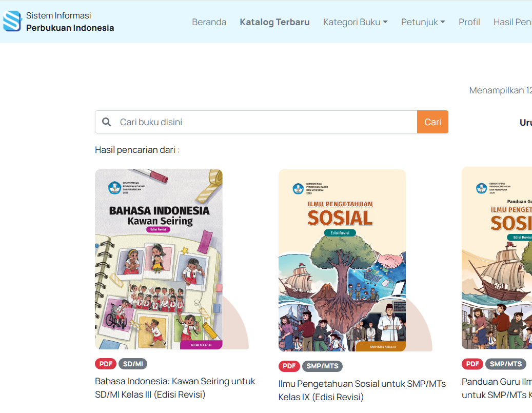Image resolution: width=532 pixels, height=413 pixels.
Task: Click the 'Sistem Informasi Perbukuan Indonesia' site title
Action: 70,22
